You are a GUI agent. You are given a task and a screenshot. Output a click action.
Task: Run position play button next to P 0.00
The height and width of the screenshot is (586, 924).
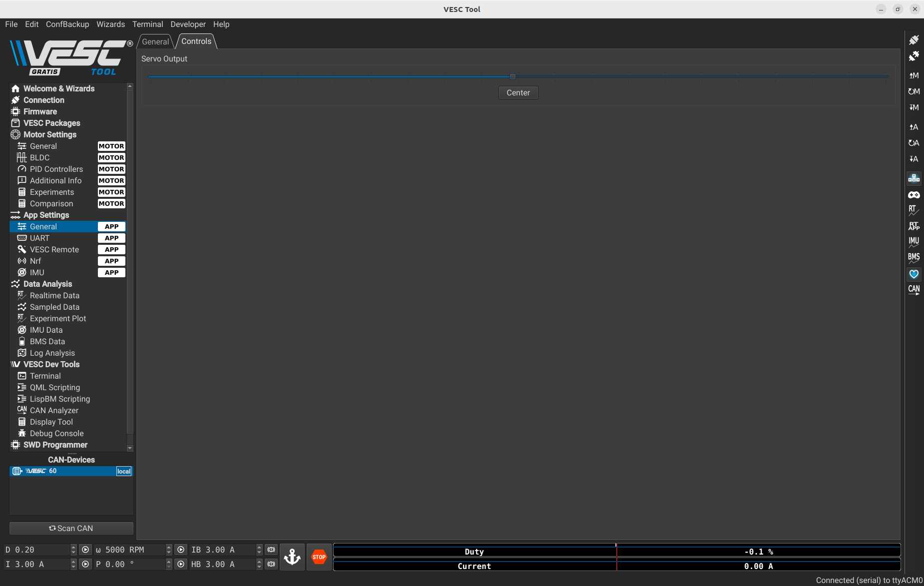pyautogui.click(x=181, y=564)
